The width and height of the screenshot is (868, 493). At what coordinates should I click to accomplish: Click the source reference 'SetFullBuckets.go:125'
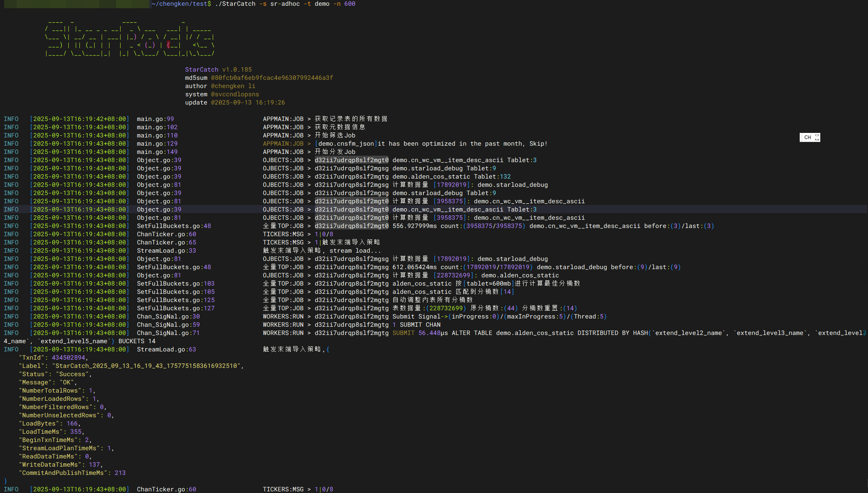point(176,300)
